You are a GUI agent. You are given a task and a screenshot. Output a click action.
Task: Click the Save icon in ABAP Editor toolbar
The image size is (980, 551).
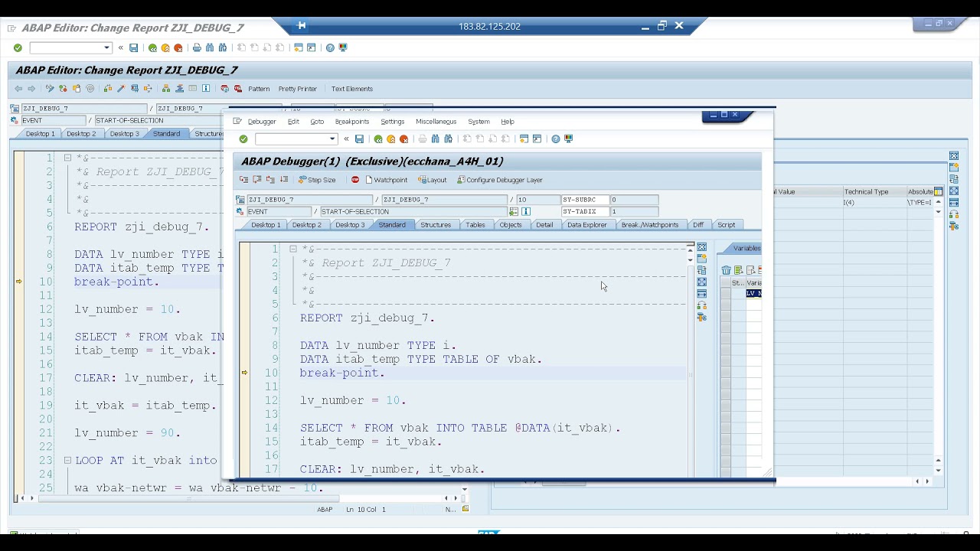click(133, 47)
